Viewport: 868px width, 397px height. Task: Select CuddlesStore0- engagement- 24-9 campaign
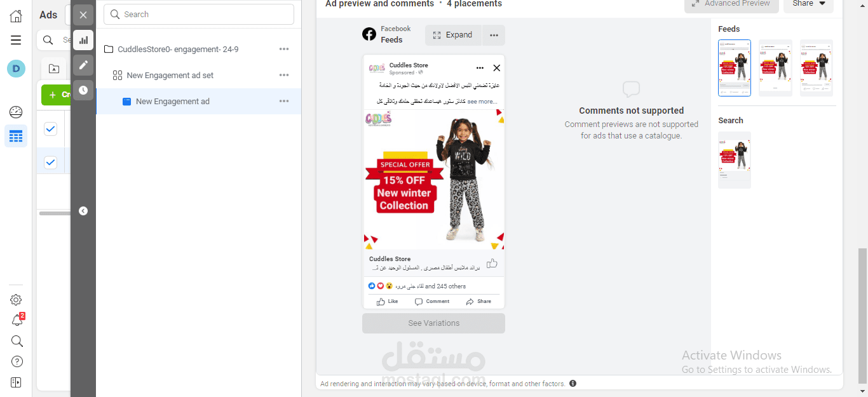coord(178,49)
